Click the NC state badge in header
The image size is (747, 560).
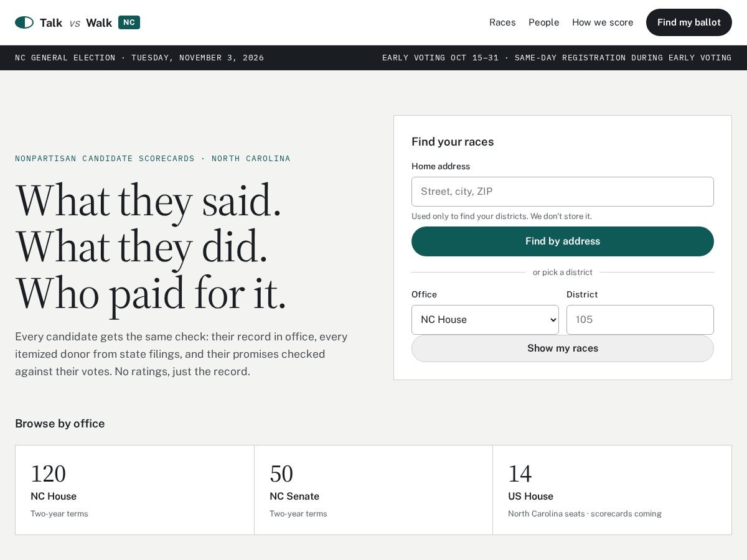[129, 22]
